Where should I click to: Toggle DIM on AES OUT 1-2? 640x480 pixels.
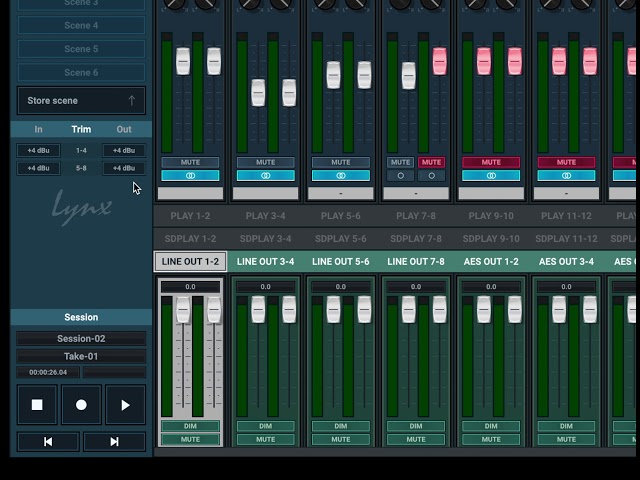pos(491,426)
